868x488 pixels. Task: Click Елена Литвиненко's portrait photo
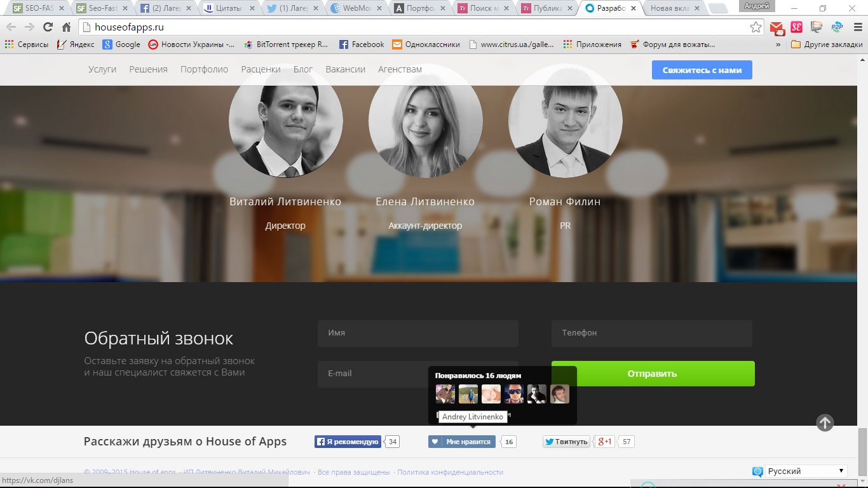425,121
